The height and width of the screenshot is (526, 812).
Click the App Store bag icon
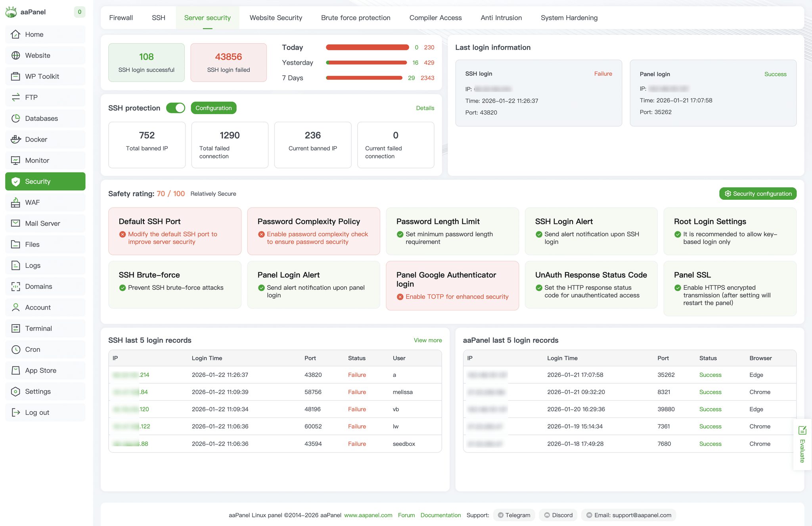tap(15, 371)
